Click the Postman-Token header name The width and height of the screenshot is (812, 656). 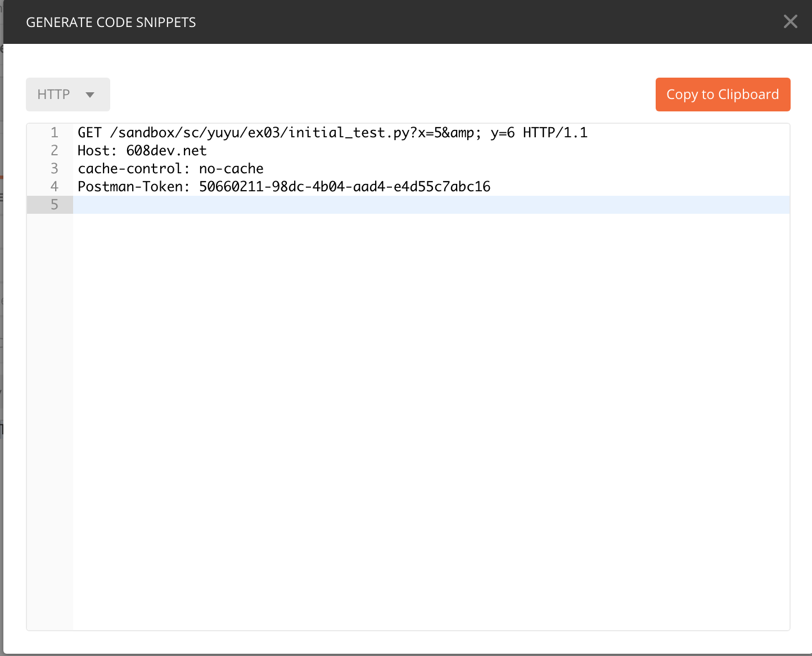[x=130, y=187]
